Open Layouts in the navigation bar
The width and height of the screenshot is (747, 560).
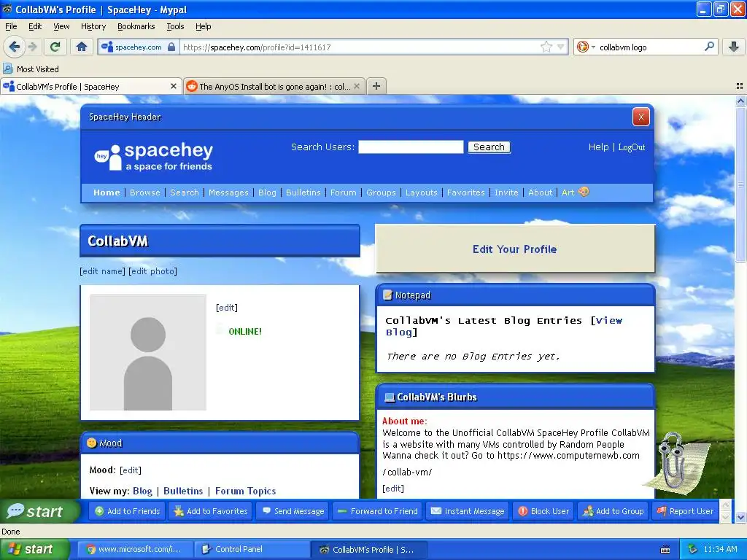click(x=421, y=192)
